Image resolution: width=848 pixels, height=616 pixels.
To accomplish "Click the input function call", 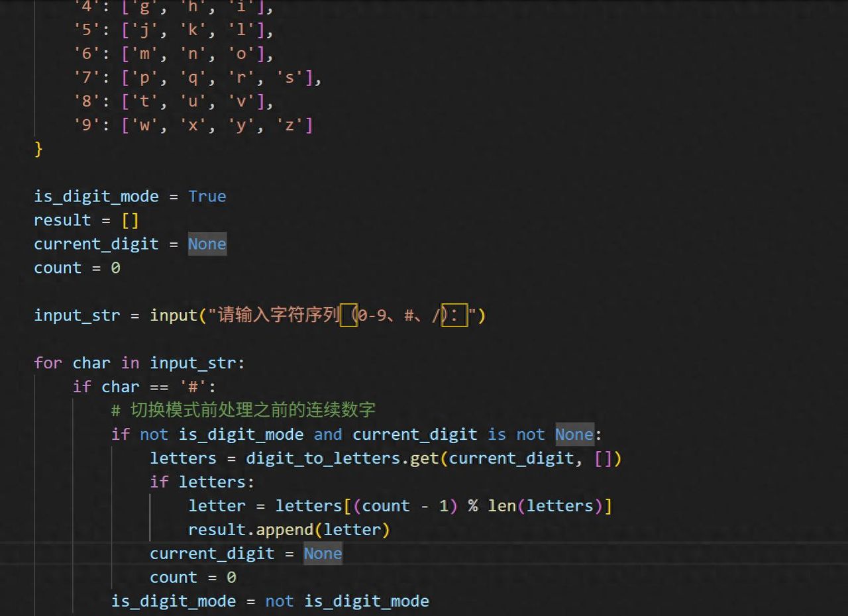I will (x=174, y=315).
